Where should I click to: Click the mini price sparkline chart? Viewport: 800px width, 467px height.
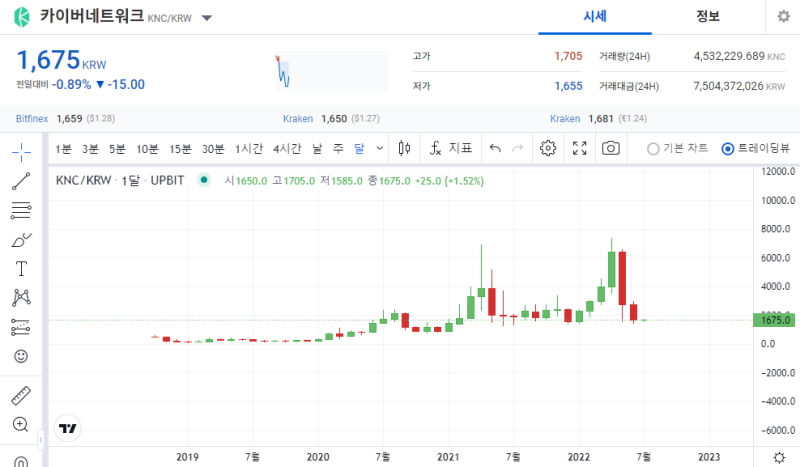pyautogui.click(x=332, y=71)
